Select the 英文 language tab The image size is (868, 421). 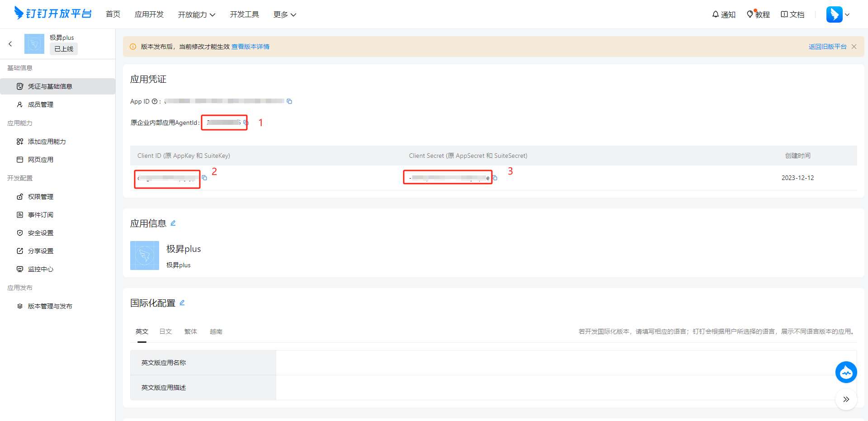click(x=142, y=331)
